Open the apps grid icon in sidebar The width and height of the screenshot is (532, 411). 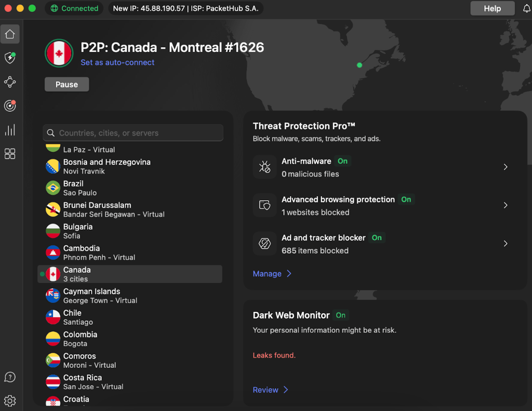tap(10, 154)
